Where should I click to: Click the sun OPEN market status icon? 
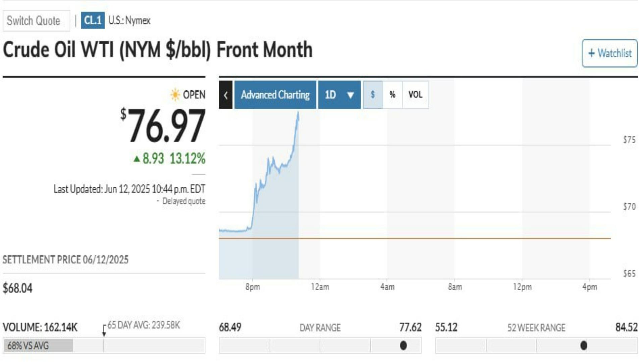(175, 95)
